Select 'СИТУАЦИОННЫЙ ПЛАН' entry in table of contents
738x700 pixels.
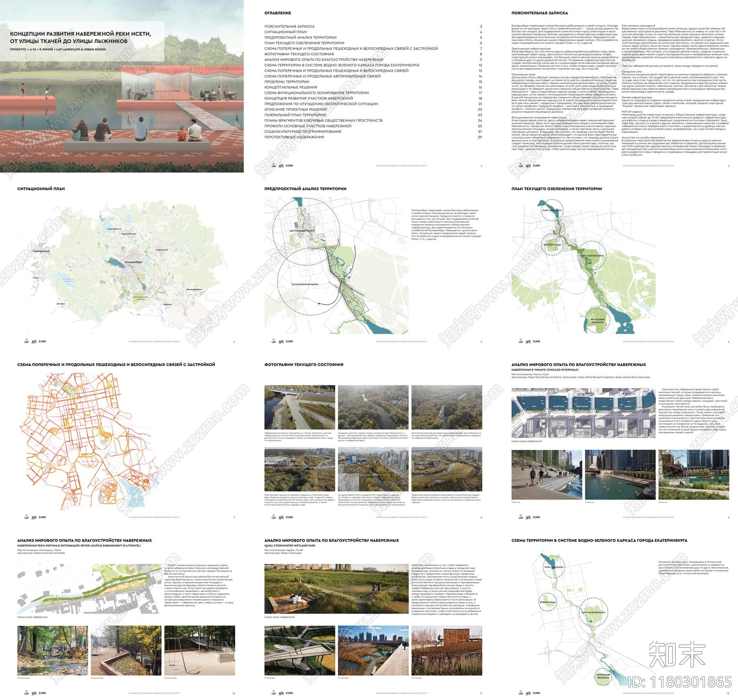point(373,32)
